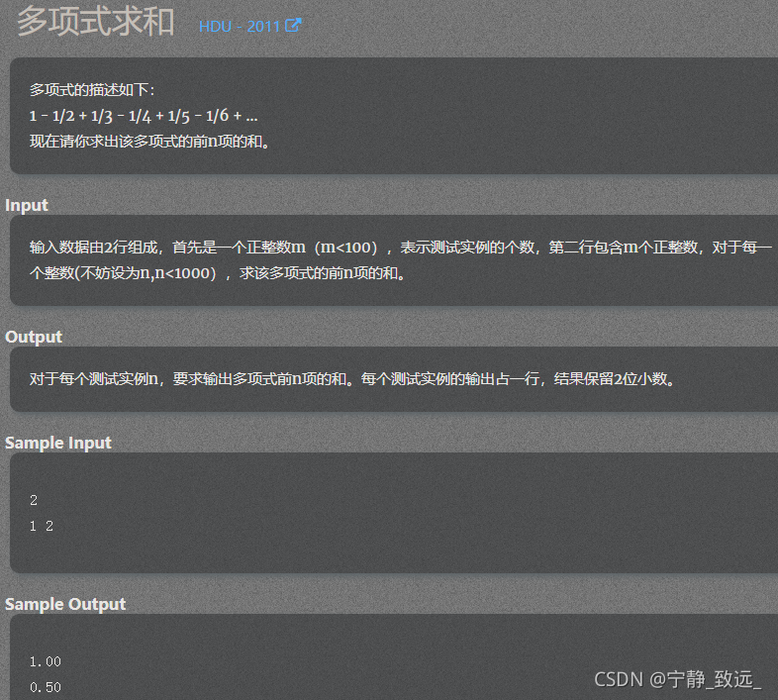
Task: Click the input line starting with 输入数据由2行组成
Action: coord(401,247)
